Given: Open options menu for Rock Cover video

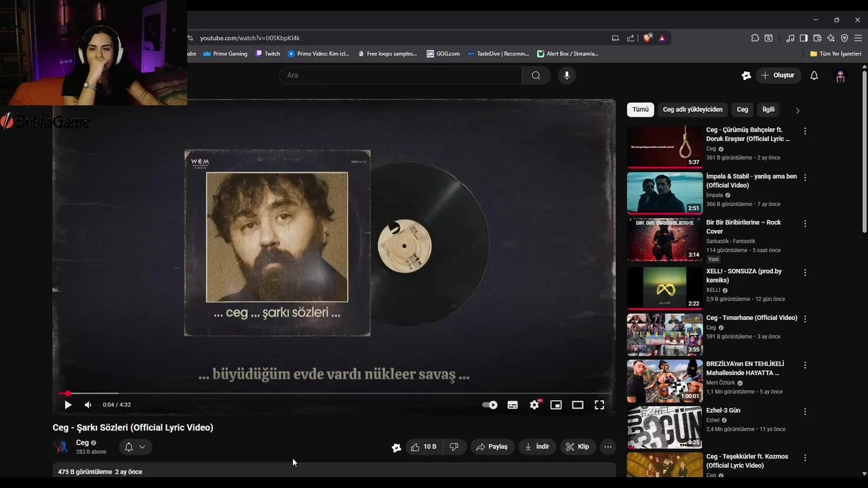Looking at the screenshot, I should [x=805, y=224].
